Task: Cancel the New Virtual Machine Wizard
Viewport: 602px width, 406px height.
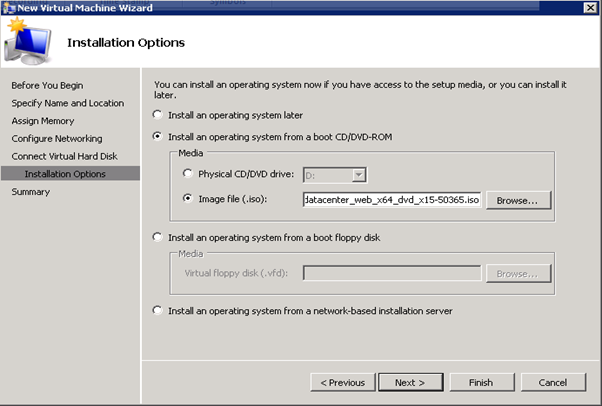Action: coord(553,383)
